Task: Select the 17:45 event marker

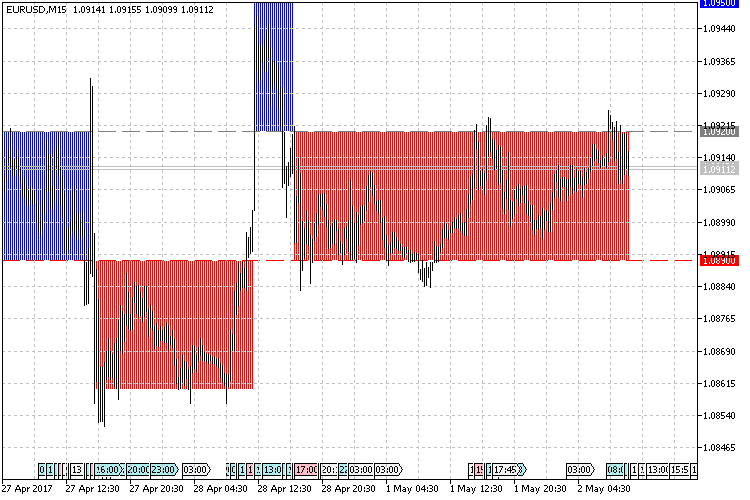Action: [x=506, y=469]
